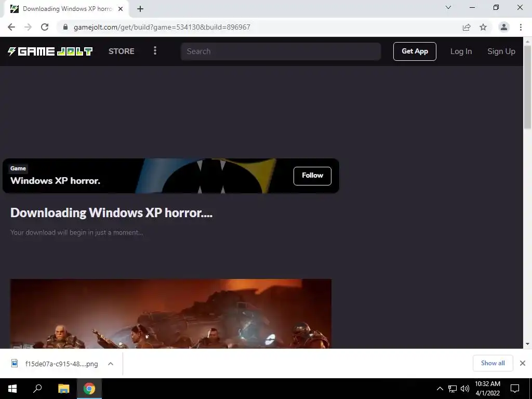The height and width of the screenshot is (399, 532).
Task: Open the taskbar clock and calendar
Action: tap(487, 389)
